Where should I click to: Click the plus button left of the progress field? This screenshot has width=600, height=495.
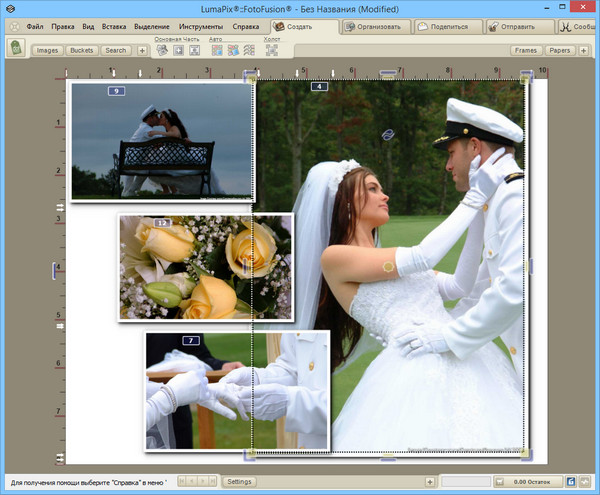430,482
